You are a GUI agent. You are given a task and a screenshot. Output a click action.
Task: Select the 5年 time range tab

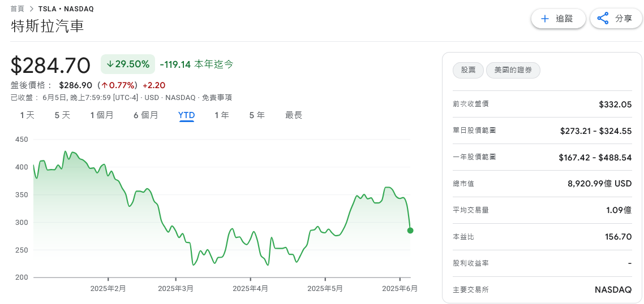pyautogui.click(x=257, y=115)
